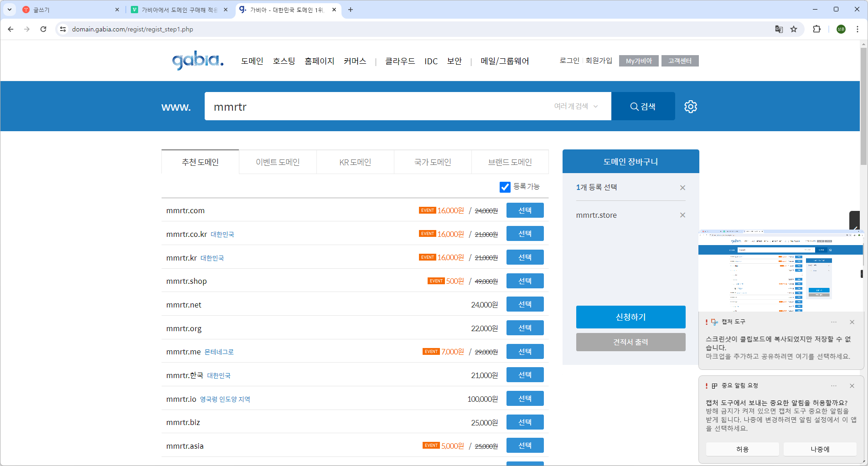This screenshot has height=466, width=868.
Task: Expand the 여러개 검색 dropdown
Action: click(x=576, y=106)
